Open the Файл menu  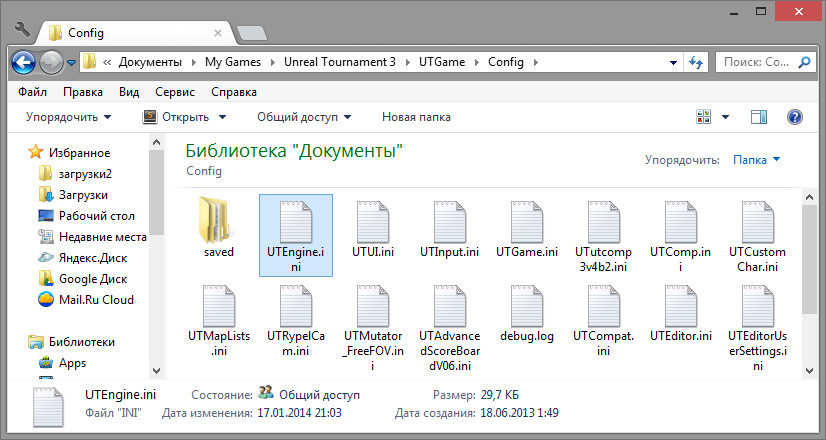(x=32, y=92)
